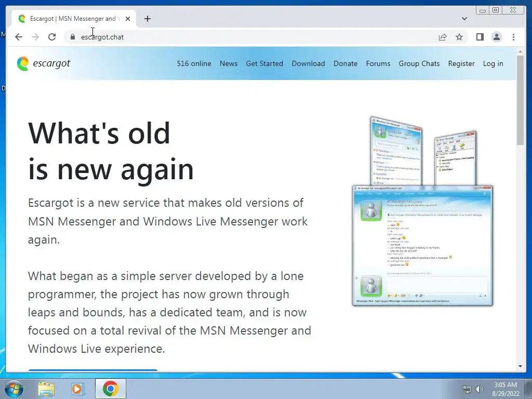This screenshot has width=532, height=399.
Task: Open Group Chats page
Action: coord(419,63)
